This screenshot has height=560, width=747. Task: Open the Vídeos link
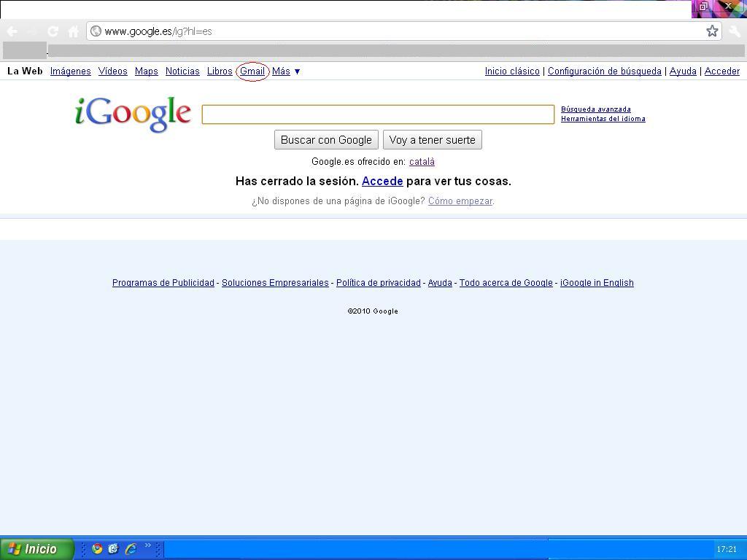(x=113, y=71)
